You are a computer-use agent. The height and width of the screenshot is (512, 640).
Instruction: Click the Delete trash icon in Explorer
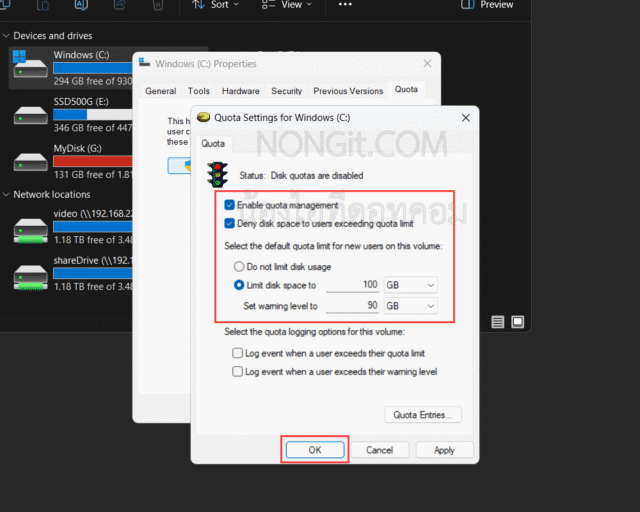[x=158, y=5]
